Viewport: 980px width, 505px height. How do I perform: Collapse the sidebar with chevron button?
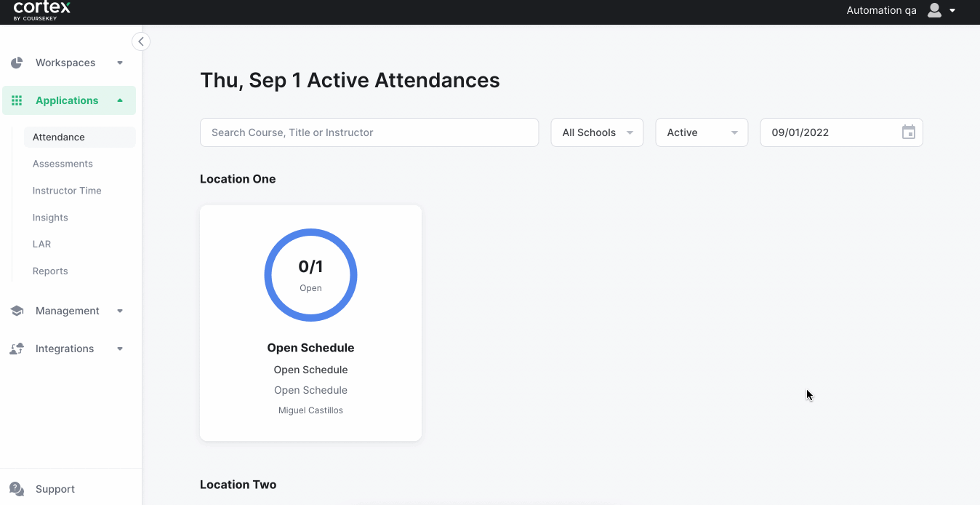point(141,41)
